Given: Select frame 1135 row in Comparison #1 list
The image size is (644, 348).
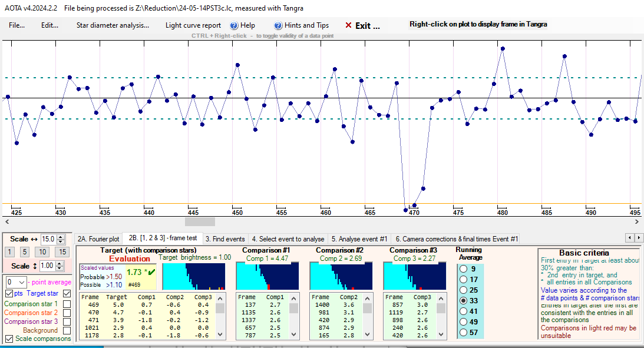Looking at the screenshot, I should (263, 312).
